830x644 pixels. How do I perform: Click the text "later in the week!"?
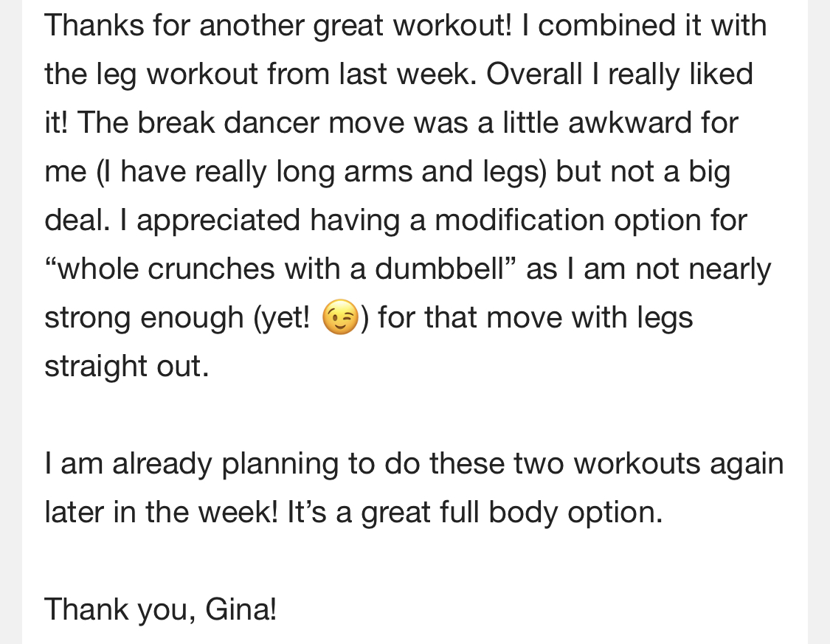(161, 512)
